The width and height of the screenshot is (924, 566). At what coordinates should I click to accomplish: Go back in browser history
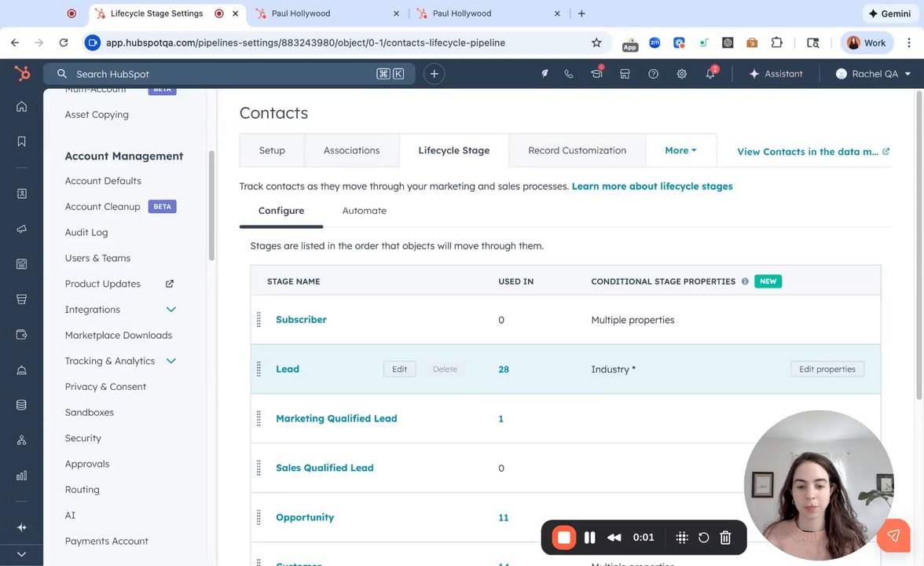[x=16, y=42]
